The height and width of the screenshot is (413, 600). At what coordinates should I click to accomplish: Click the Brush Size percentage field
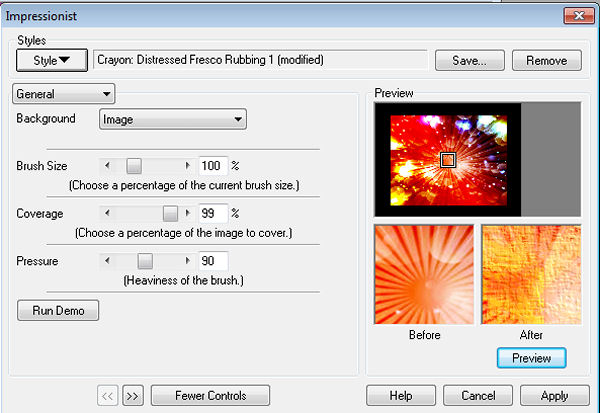[213, 166]
